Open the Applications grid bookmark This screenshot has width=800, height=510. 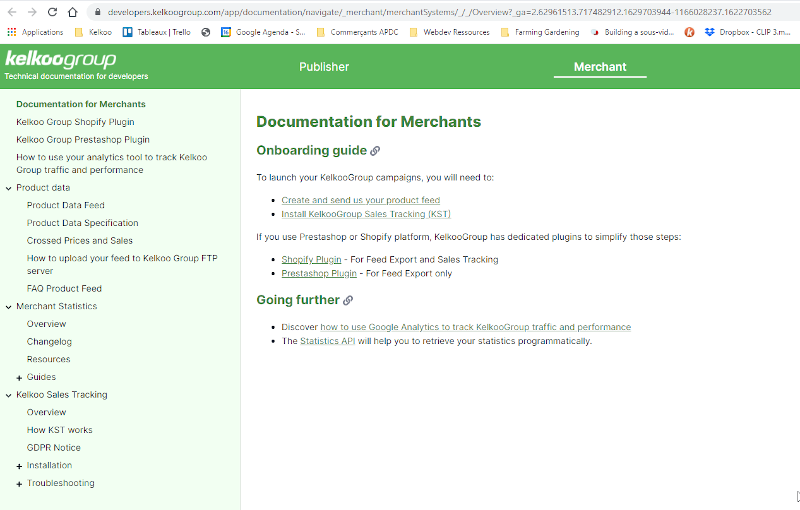(x=35, y=32)
